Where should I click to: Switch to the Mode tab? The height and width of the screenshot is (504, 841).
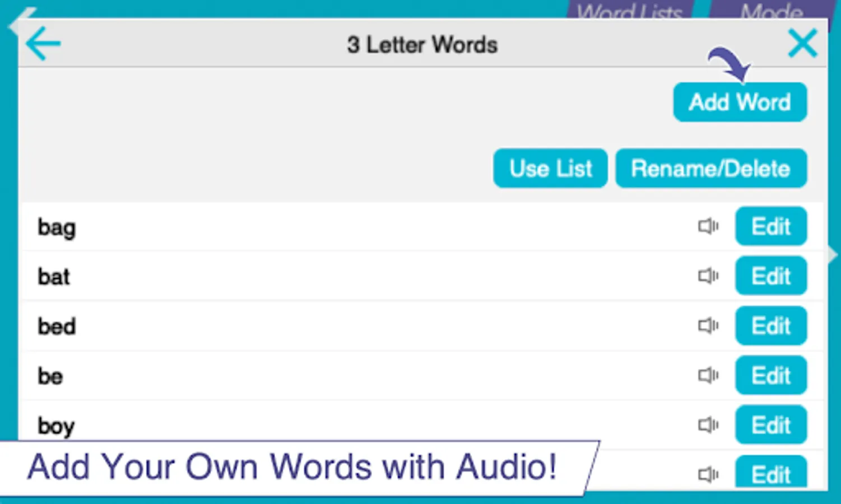pyautogui.click(x=772, y=10)
